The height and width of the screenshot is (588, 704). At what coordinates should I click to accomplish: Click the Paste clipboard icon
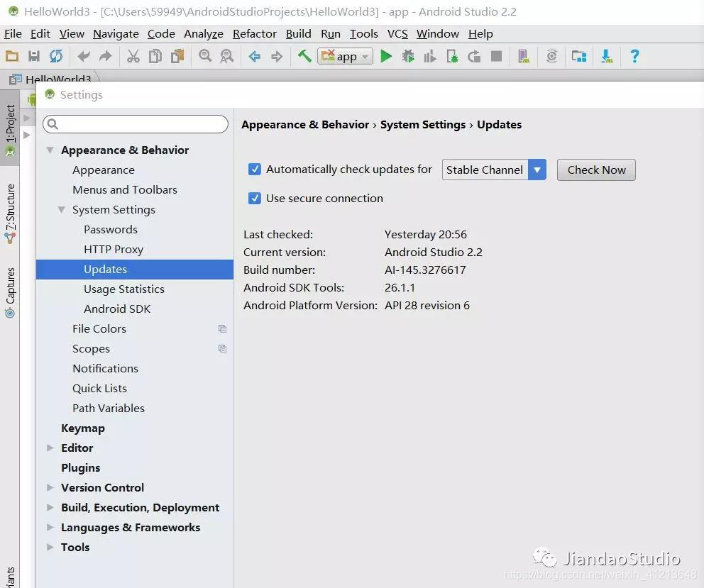[178, 57]
